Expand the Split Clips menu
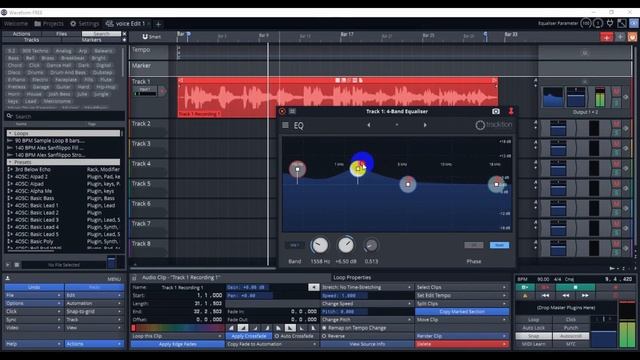This screenshot has width=640, height=360. 462,304
